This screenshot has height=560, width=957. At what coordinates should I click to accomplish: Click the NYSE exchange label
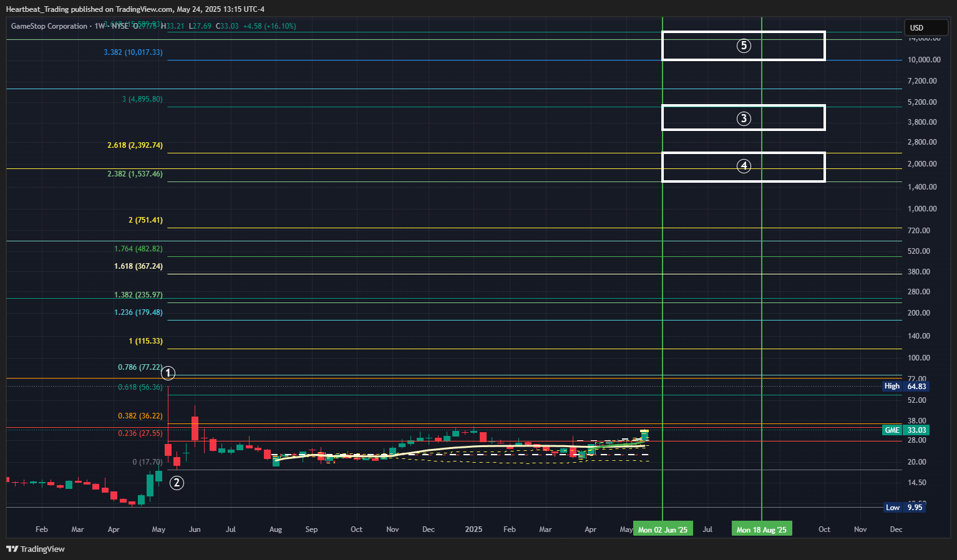click(x=120, y=26)
